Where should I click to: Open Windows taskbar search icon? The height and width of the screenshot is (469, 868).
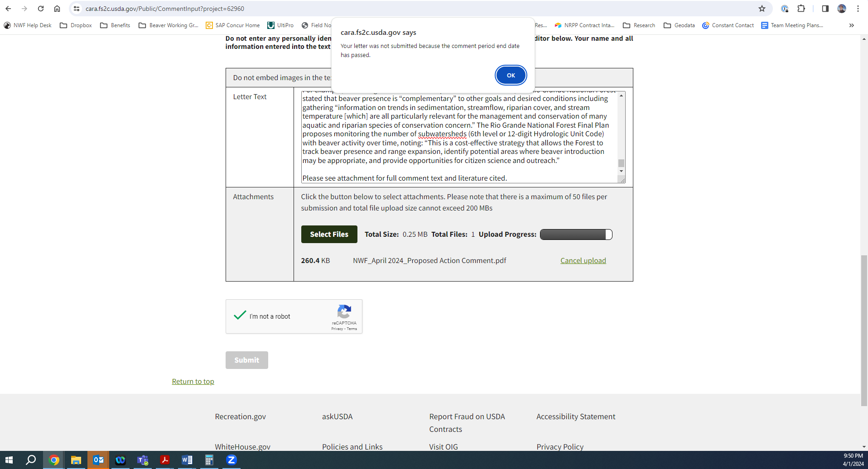click(31, 460)
